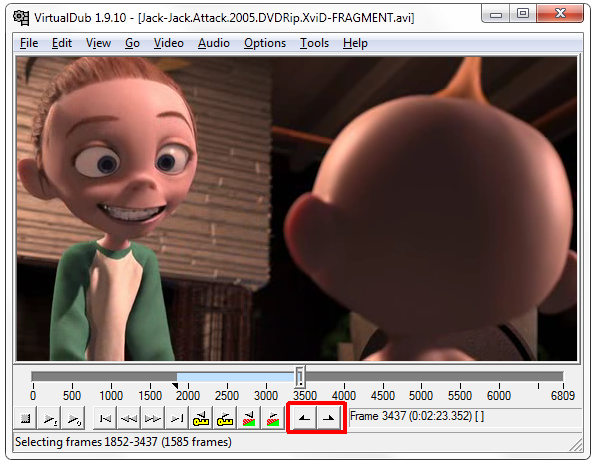594x464 pixels.
Task: Click the timeline at the 1000 frame label
Action: pyautogui.click(x=111, y=396)
